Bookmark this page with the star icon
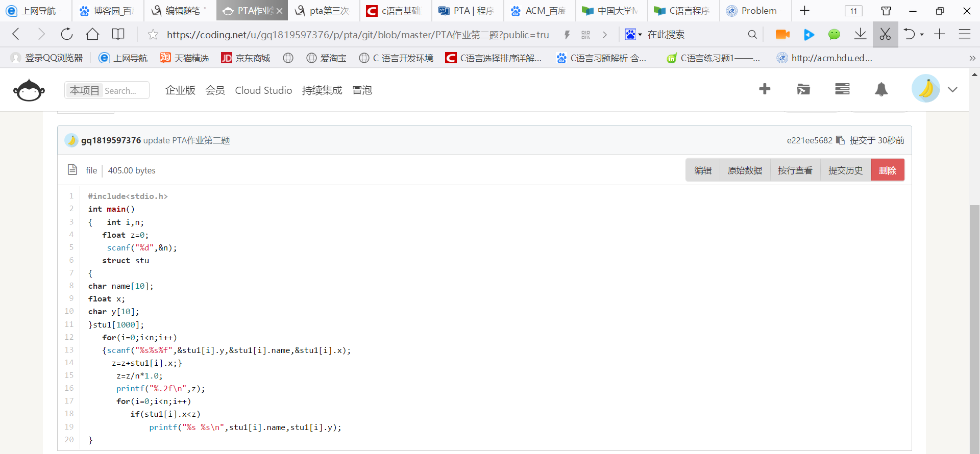The image size is (980, 454). 153,35
